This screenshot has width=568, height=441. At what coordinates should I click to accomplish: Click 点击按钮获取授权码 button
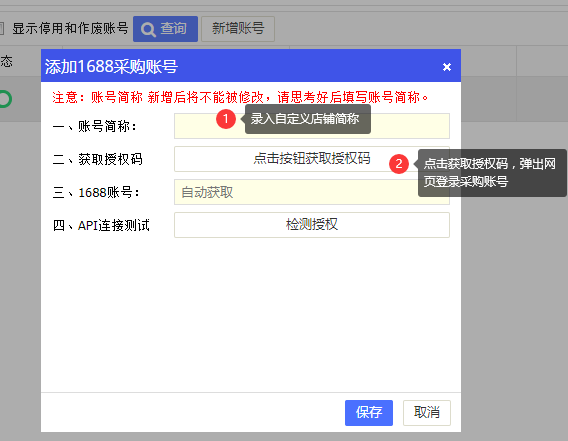click(312, 159)
